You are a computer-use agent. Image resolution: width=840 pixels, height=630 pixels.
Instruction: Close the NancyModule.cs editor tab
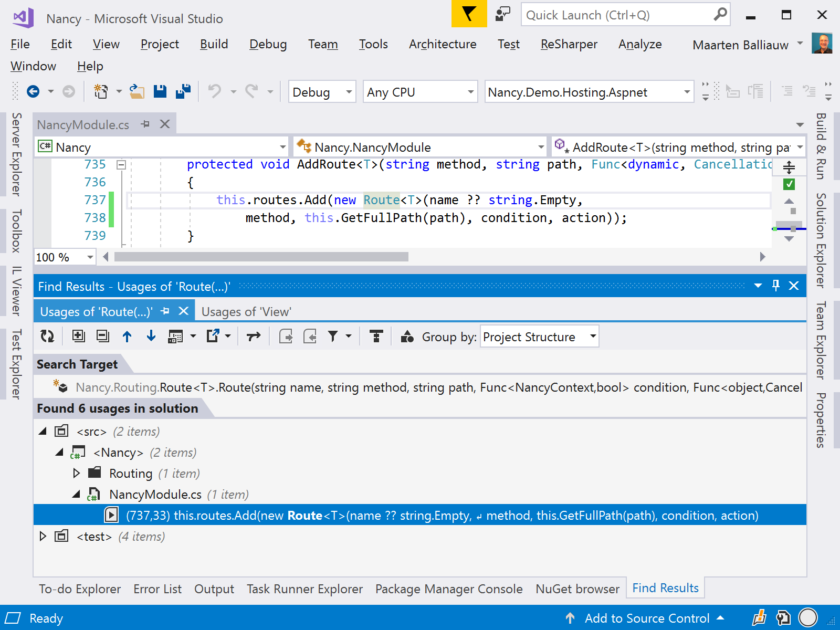pos(165,124)
